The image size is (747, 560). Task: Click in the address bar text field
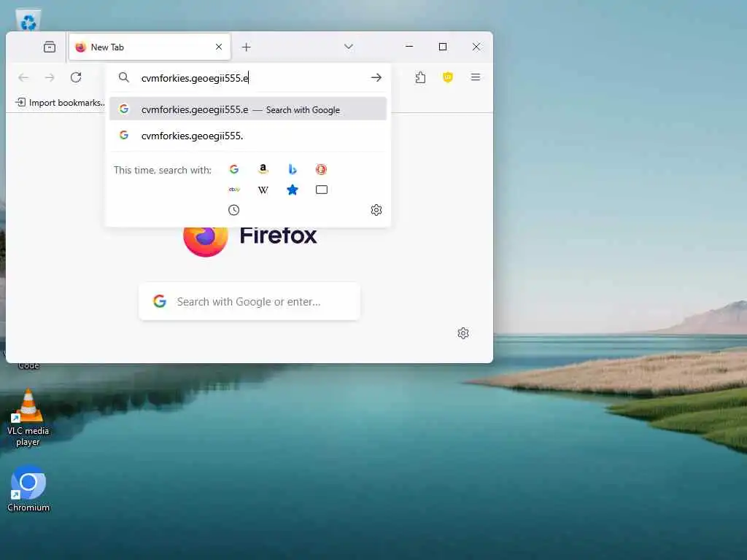(x=252, y=77)
